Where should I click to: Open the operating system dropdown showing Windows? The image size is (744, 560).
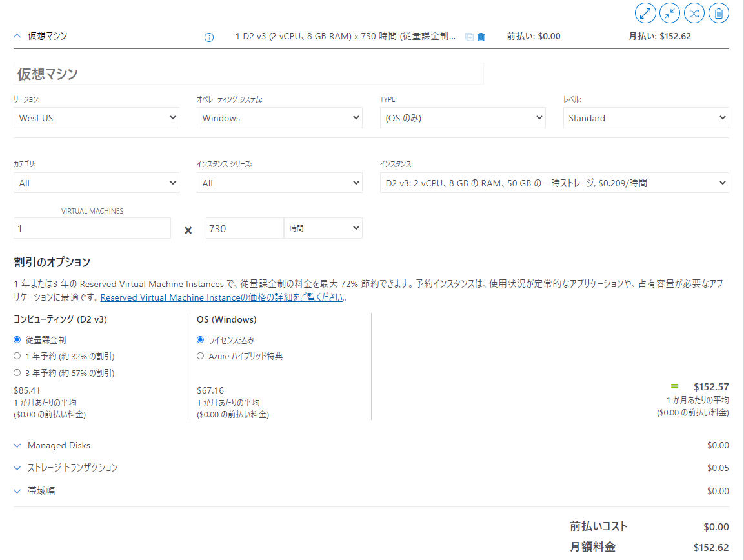coord(279,117)
